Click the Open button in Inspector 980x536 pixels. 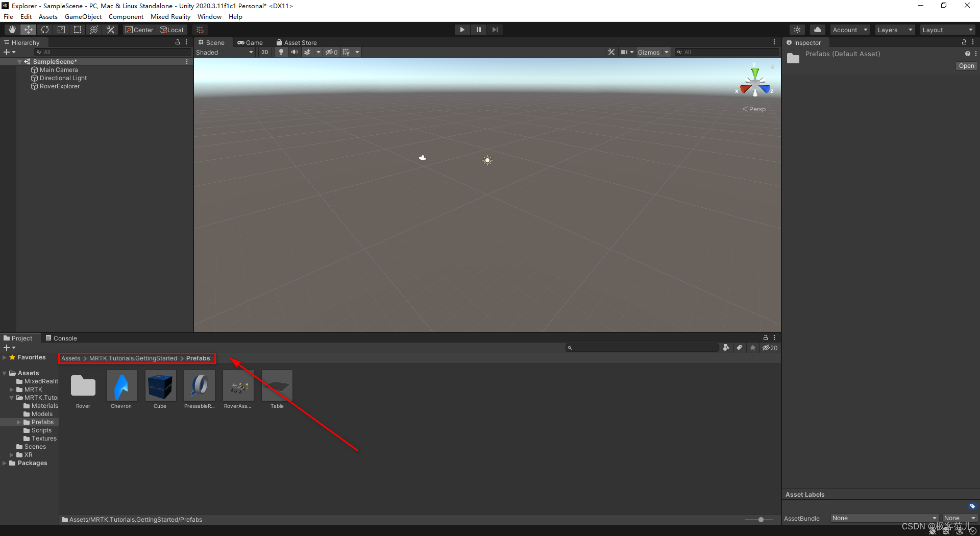[966, 66]
